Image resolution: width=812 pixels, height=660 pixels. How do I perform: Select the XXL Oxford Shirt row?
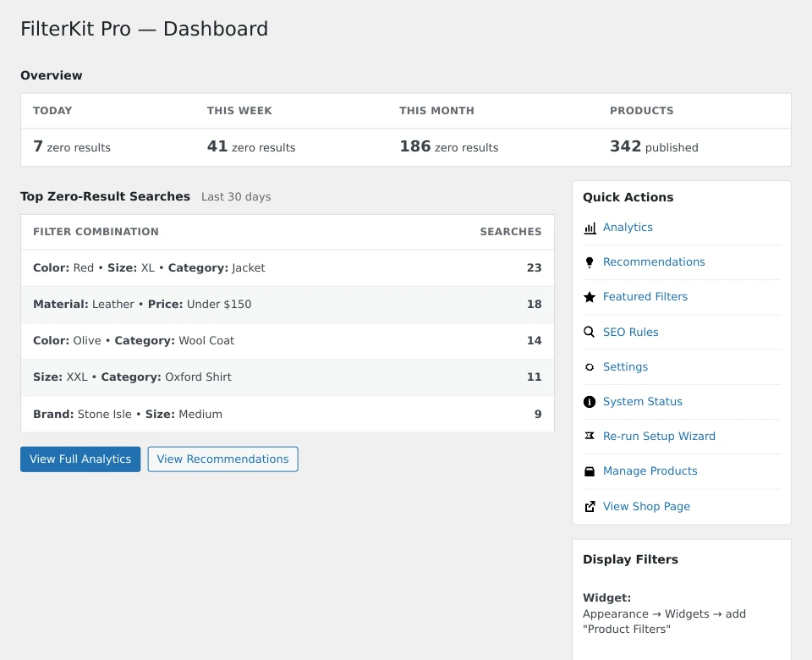click(x=288, y=377)
